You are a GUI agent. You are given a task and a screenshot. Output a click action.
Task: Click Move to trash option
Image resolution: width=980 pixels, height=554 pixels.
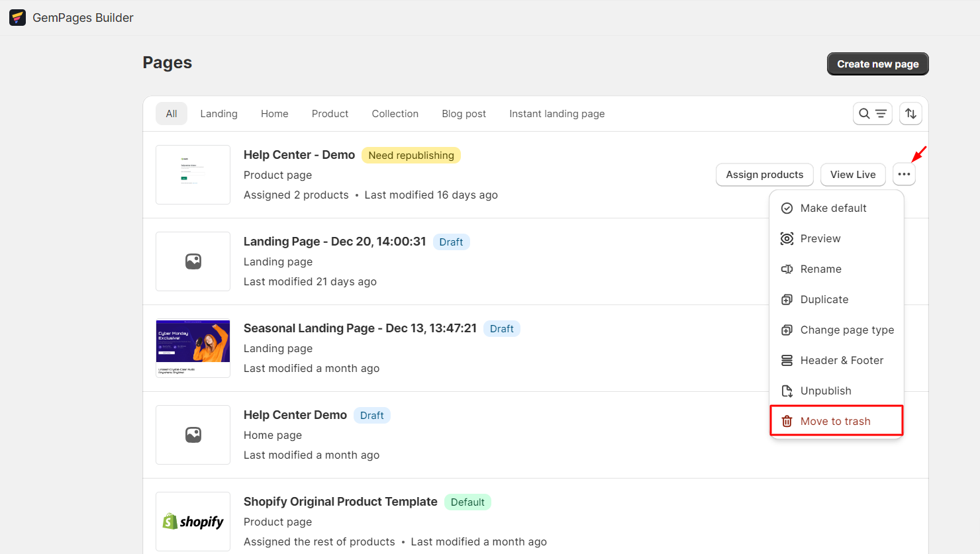pos(835,422)
